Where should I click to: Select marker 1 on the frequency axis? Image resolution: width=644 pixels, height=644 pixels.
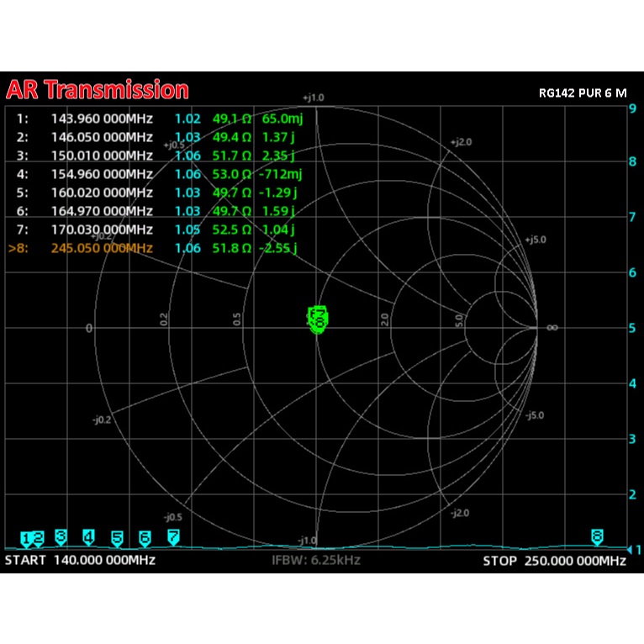tap(26, 539)
